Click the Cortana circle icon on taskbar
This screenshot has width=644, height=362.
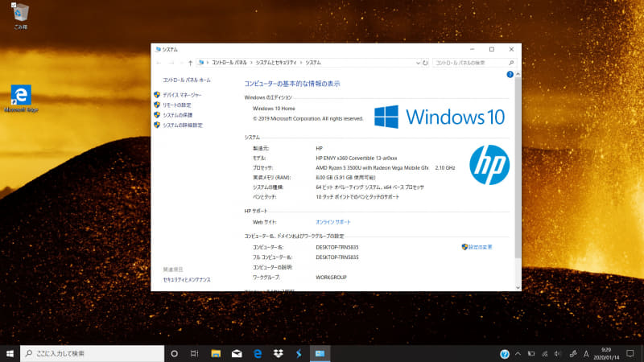tap(174, 353)
